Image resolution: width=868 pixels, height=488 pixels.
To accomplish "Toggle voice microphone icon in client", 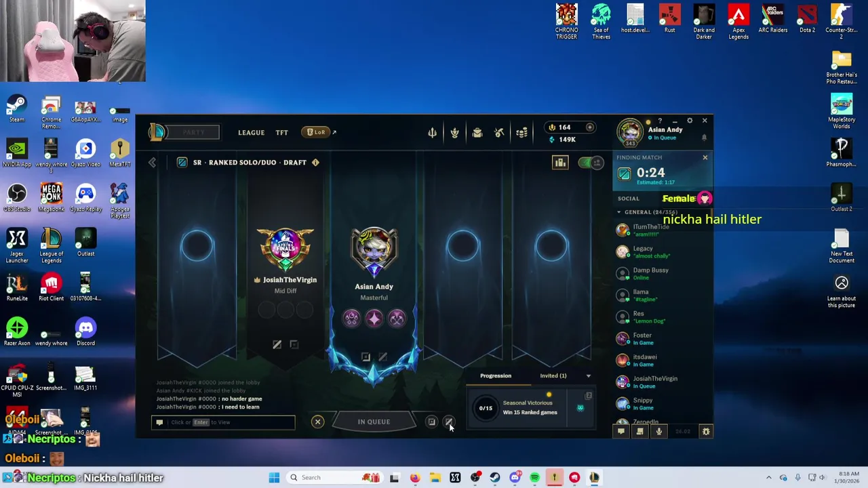I will [x=658, y=432].
